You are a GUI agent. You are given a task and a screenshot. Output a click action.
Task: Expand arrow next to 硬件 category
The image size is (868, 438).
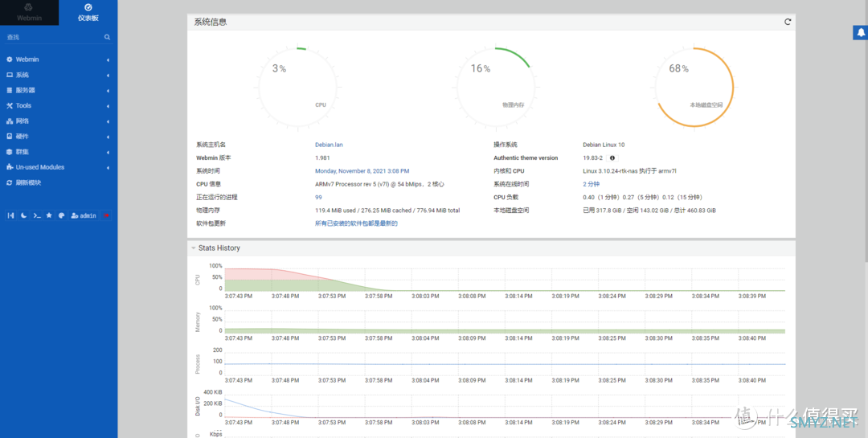[108, 137]
